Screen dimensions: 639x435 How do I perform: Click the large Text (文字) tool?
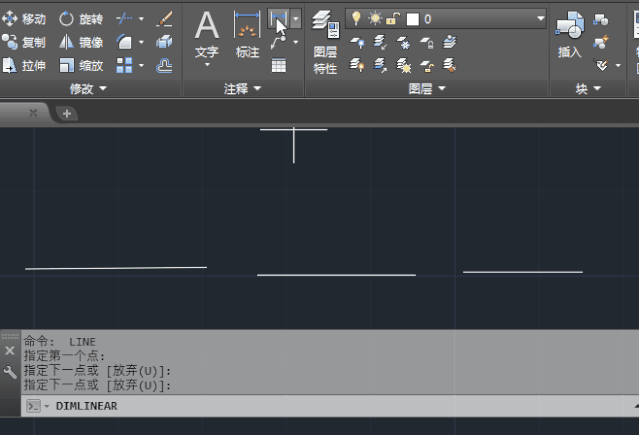click(x=207, y=35)
